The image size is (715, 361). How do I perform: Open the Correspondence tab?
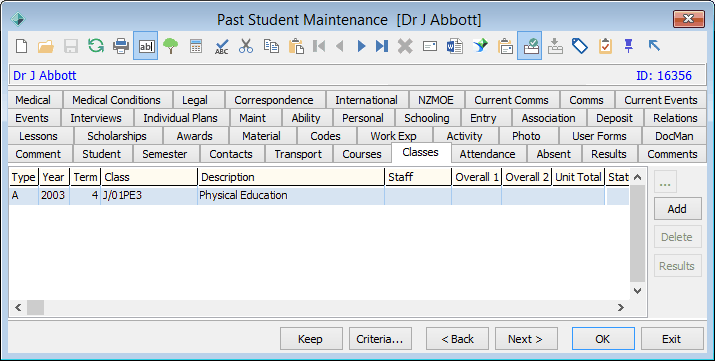tap(274, 100)
